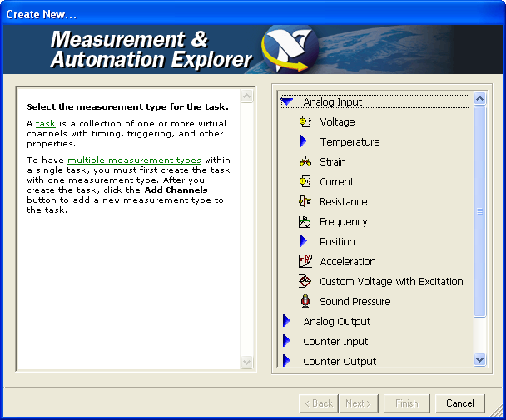Click the Resistance measurement icon
This screenshot has height=420, width=506.
point(305,201)
